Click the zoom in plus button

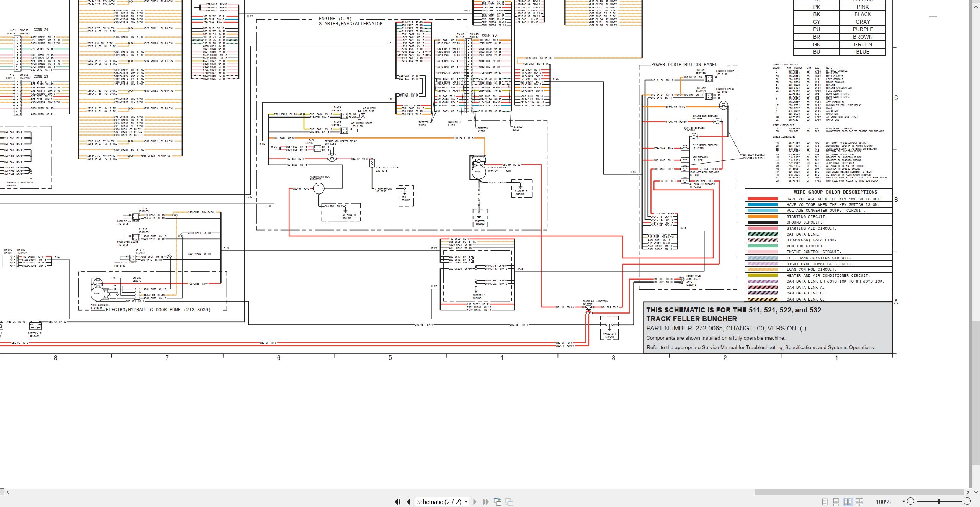pyautogui.click(x=967, y=501)
